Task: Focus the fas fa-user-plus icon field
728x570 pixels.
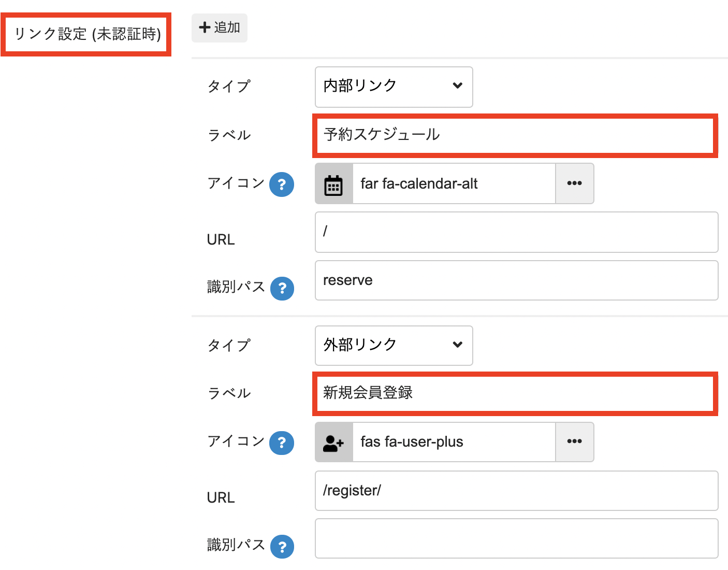Action: coord(454,442)
